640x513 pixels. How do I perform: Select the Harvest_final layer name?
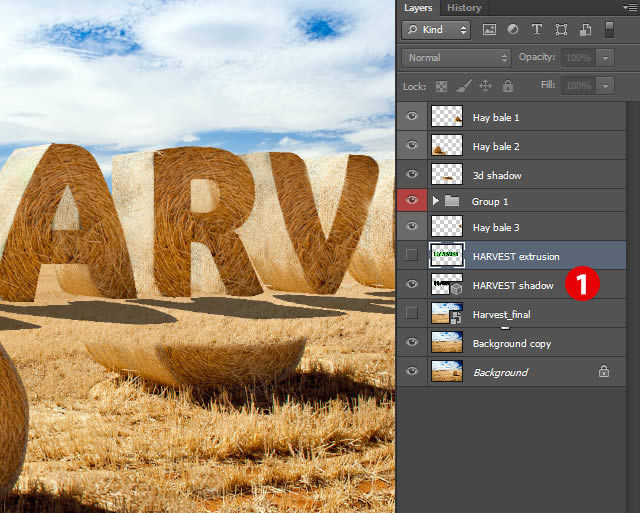coord(502,315)
